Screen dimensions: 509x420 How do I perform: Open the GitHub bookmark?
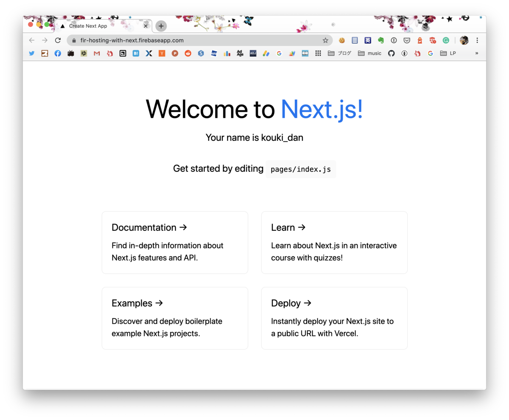[392, 53]
